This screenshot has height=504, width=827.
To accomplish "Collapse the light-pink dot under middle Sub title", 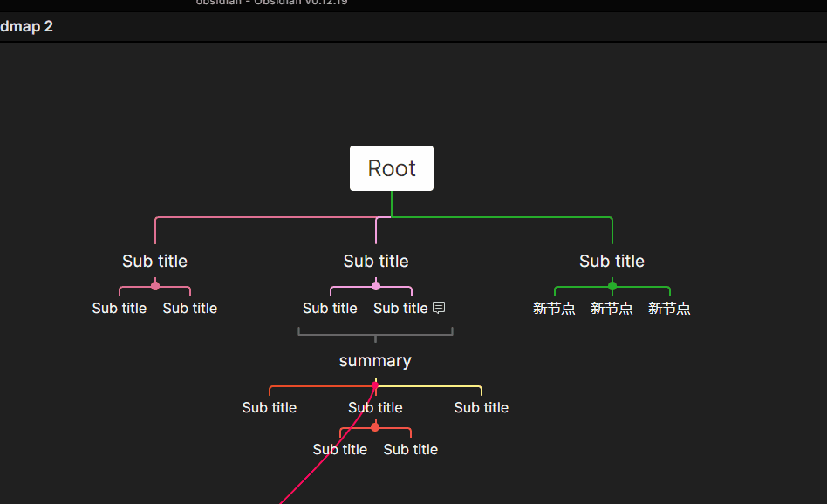I will click(x=376, y=286).
